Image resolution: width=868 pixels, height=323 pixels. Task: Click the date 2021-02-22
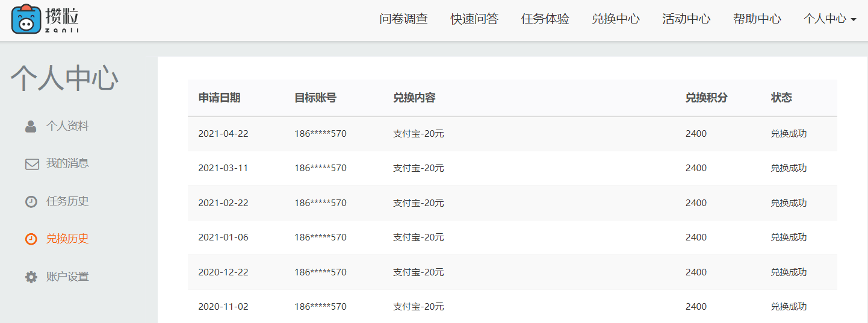[223, 203]
